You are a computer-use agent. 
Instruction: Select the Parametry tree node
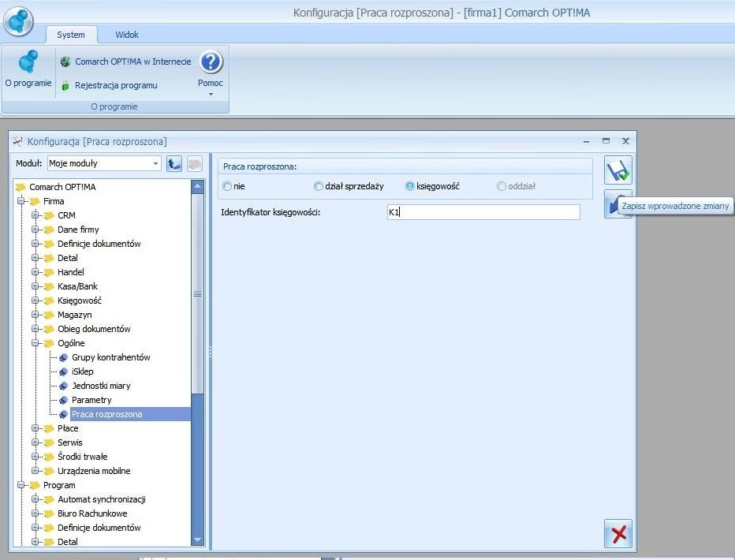click(91, 400)
